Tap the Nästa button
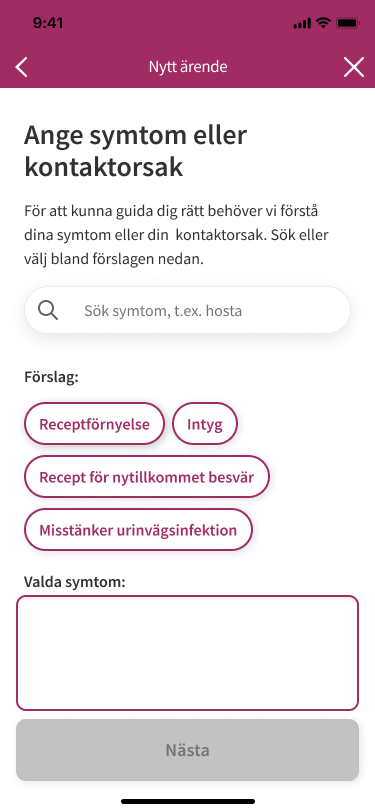The height and width of the screenshot is (812, 375). (x=188, y=750)
